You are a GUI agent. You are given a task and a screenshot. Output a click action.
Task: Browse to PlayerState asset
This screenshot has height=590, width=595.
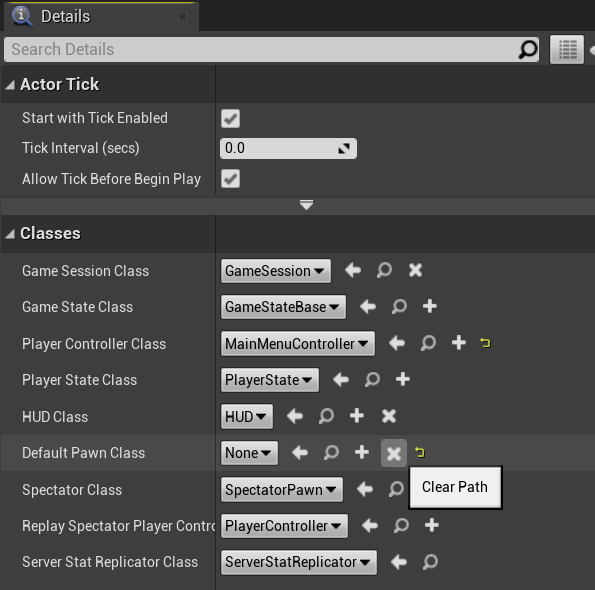(x=372, y=379)
